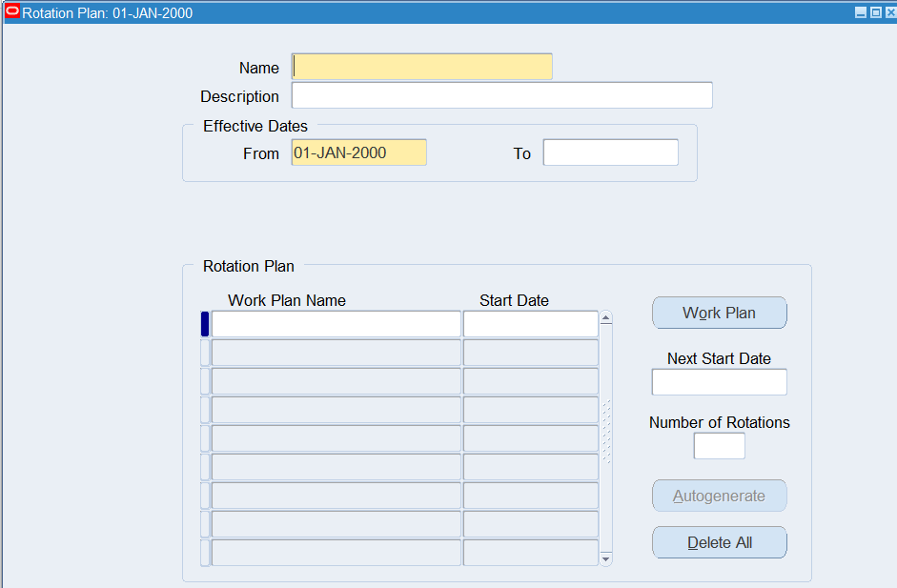The width and height of the screenshot is (897, 588).
Task: Click the Effective Dates To field
Action: [610, 152]
